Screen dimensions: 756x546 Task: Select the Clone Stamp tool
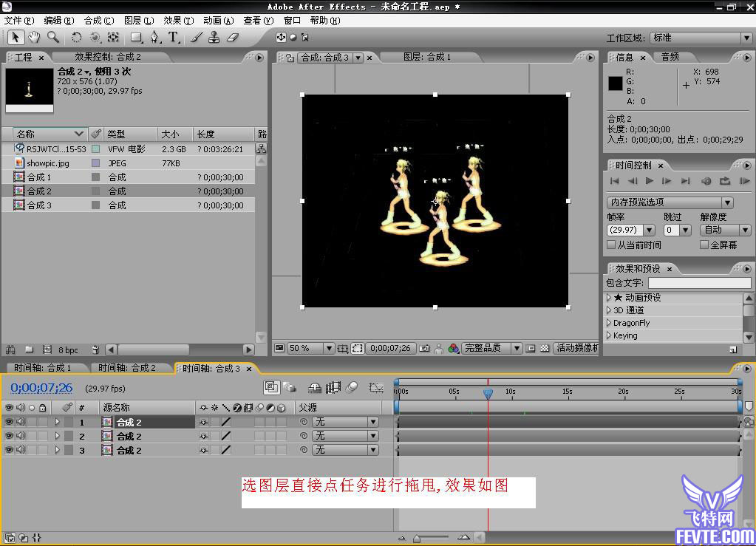pos(214,37)
